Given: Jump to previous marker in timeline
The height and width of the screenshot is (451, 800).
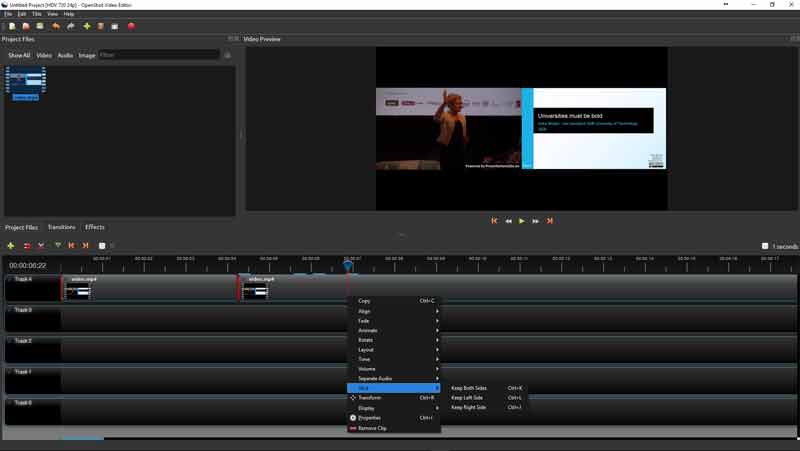Looking at the screenshot, I should (71, 245).
